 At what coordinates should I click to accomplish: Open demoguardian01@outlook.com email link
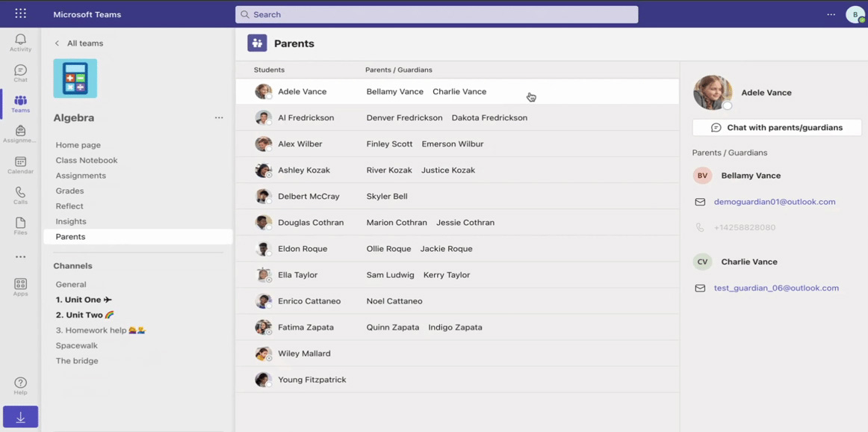[775, 202]
